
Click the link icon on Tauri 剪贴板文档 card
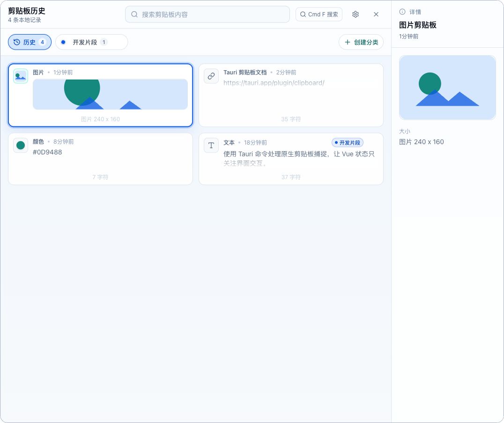tap(211, 76)
